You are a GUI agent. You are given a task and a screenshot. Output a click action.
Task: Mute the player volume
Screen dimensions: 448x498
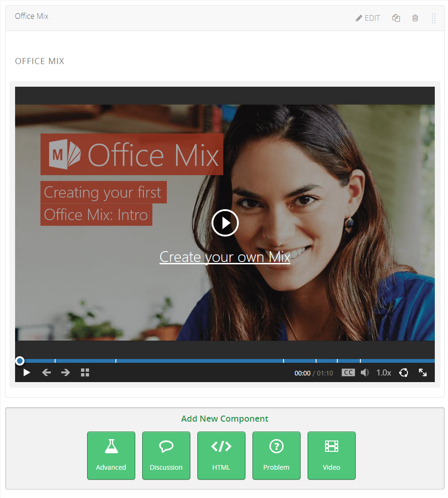coord(365,373)
